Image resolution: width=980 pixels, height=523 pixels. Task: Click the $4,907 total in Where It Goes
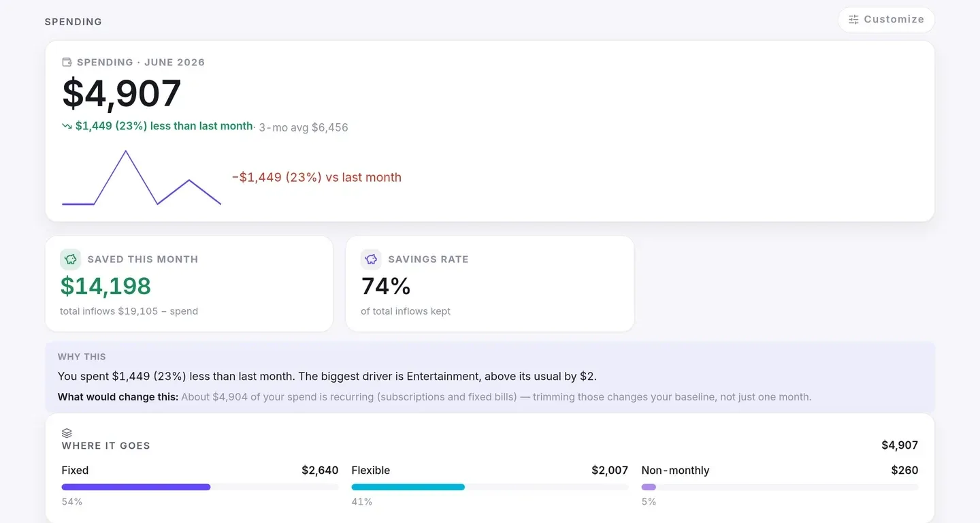click(x=900, y=445)
